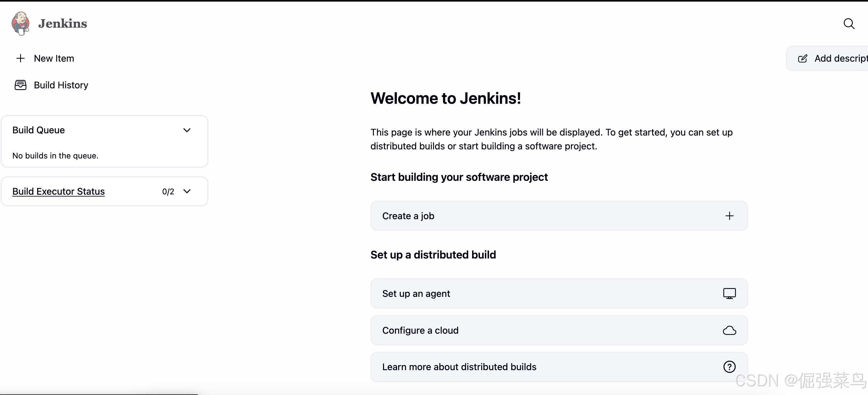Viewport: 868px width, 395px height.
Task: Open Configure a cloud option
Action: (x=420, y=330)
